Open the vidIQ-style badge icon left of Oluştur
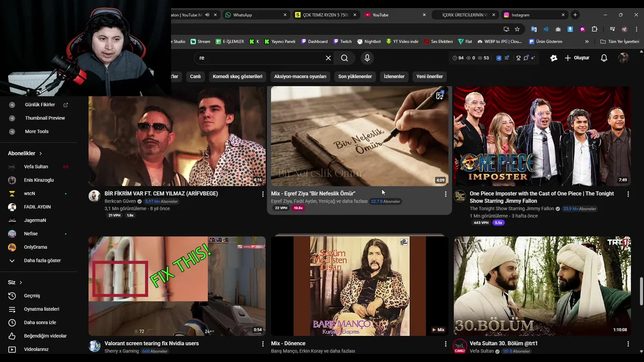Viewport: 644px width, 362px height. point(553,58)
